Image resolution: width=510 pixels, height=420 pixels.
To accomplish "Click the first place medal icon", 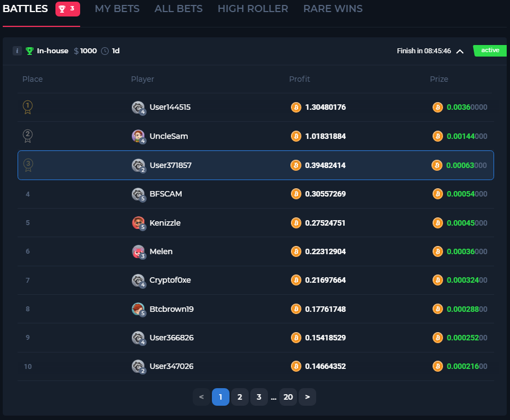I will pos(27,107).
